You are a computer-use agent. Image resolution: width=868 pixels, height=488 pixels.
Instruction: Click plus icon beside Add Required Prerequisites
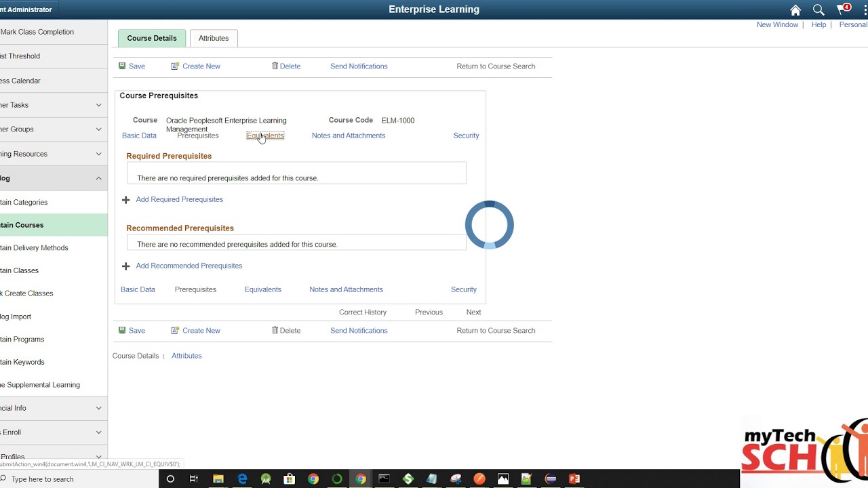[125, 200]
